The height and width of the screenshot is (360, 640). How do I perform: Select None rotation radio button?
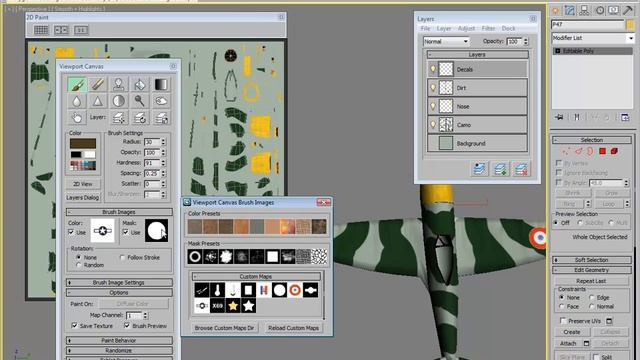pos(79,258)
